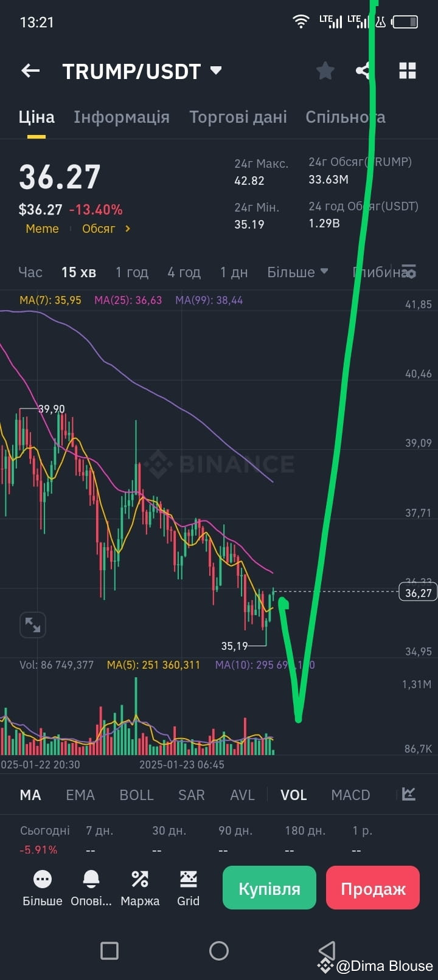Toggle the BOLL indicator
This screenshot has height=980, width=438.
[x=136, y=795]
